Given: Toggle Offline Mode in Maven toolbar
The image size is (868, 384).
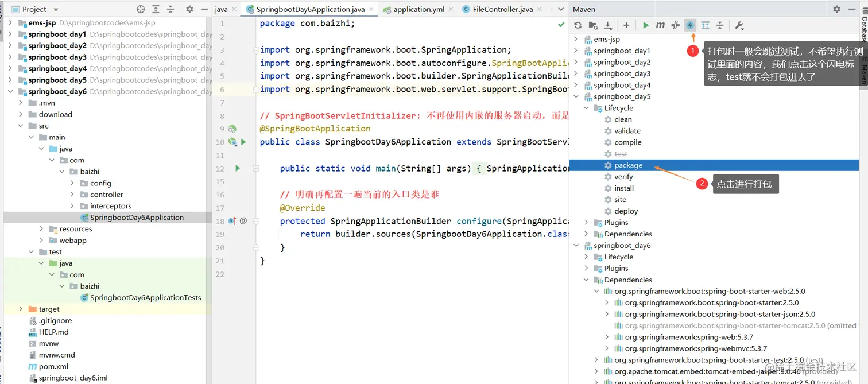Looking at the screenshot, I should click(676, 25).
